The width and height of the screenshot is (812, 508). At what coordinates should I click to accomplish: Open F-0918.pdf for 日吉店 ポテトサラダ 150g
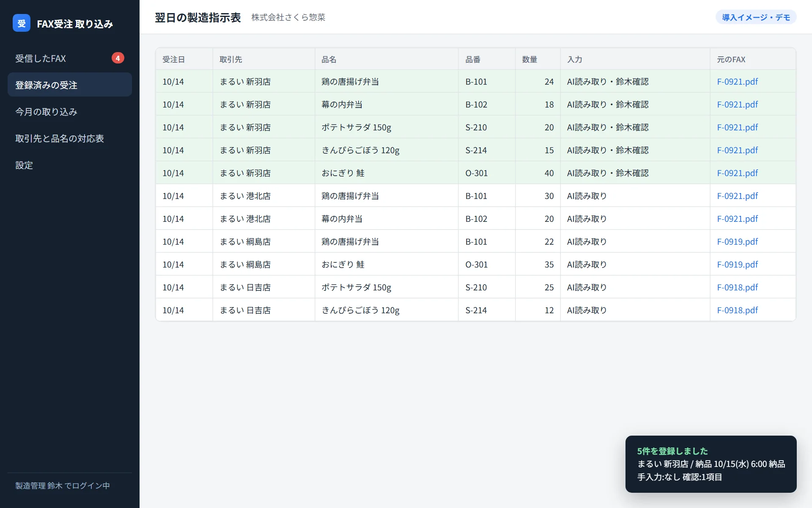737,287
